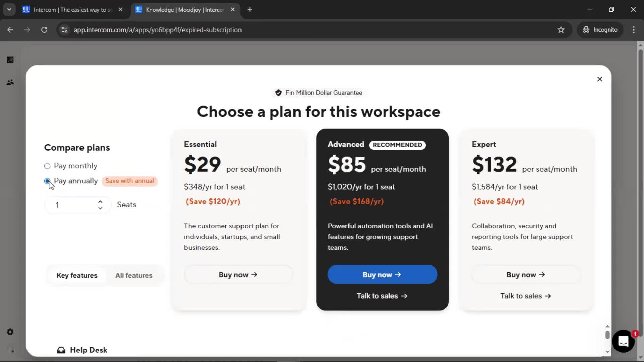
Task: Select the Pay annually option
Action: [47, 181]
